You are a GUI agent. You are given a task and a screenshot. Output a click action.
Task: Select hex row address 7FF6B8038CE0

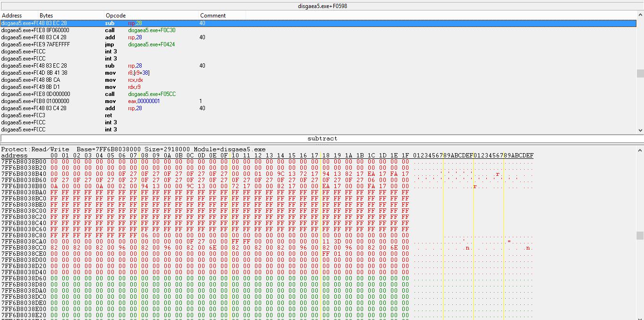24,254
